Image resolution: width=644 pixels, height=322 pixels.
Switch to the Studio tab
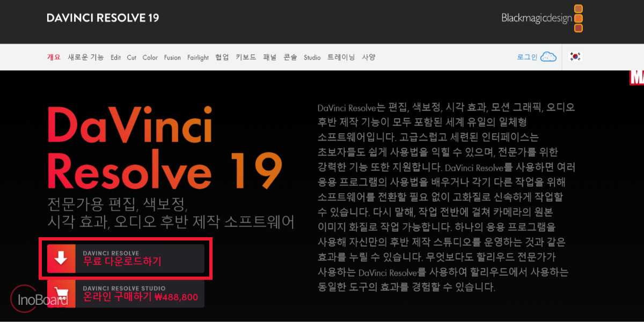click(x=312, y=57)
